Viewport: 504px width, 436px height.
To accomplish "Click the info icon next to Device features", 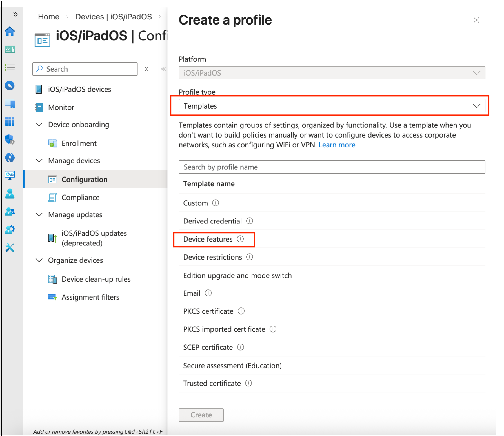I will click(240, 239).
